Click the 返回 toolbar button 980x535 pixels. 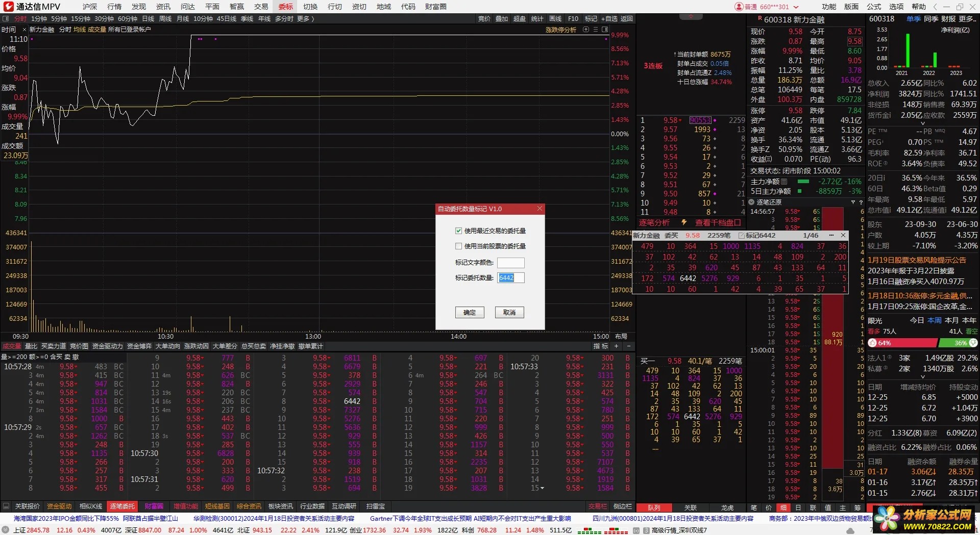pyautogui.click(x=626, y=19)
